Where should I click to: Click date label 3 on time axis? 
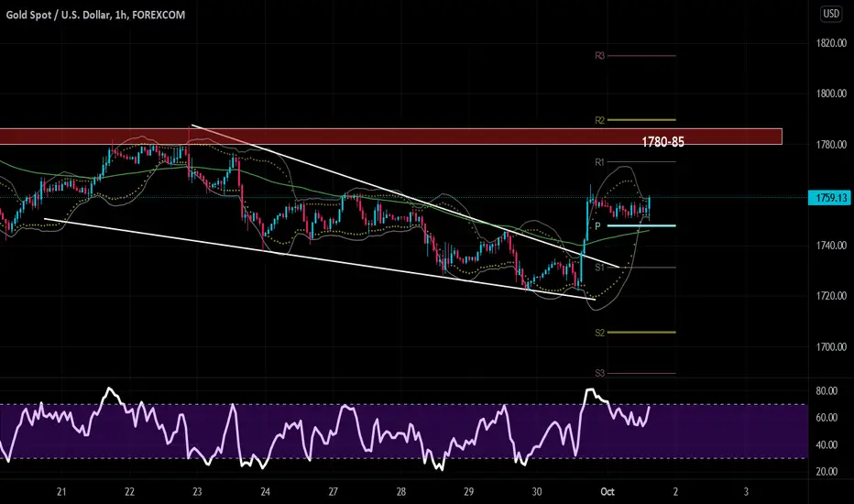[746, 492]
